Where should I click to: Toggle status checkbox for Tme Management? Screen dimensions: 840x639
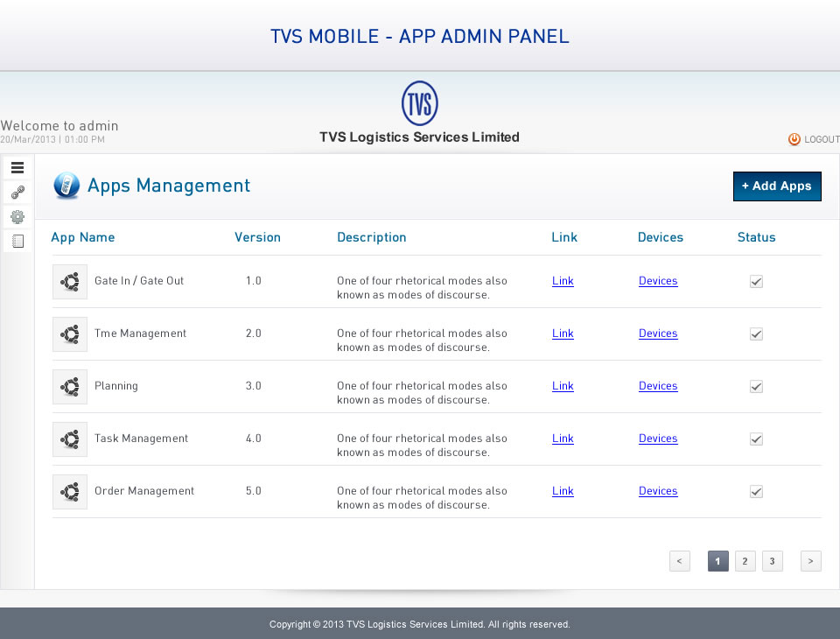point(756,334)
